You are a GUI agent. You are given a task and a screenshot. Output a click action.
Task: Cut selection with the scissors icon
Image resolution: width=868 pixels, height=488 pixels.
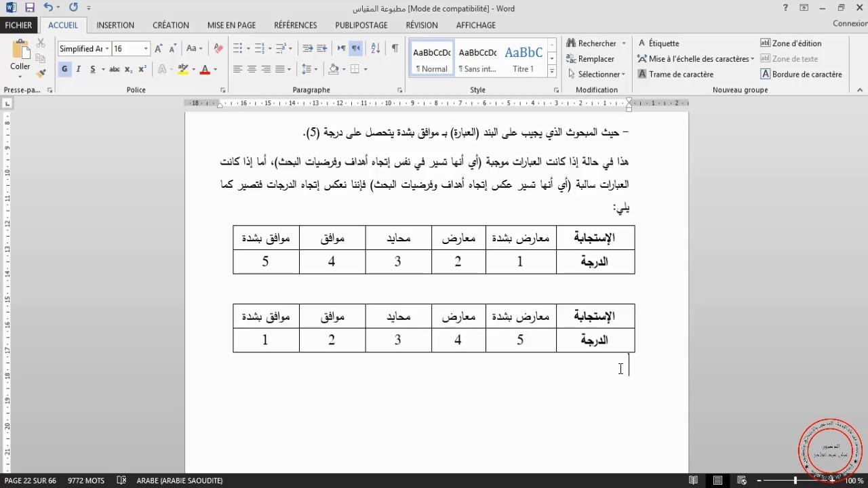coord(41,43)
